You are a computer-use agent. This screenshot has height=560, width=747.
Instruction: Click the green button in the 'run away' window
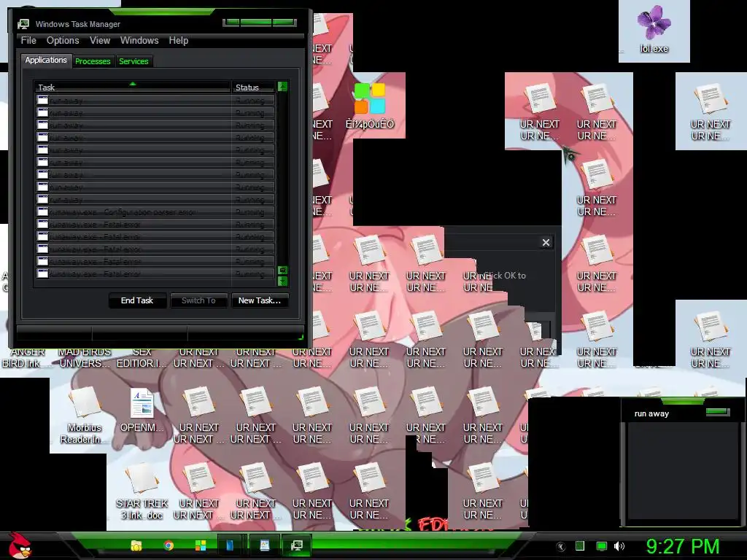[x=718, y=411]
